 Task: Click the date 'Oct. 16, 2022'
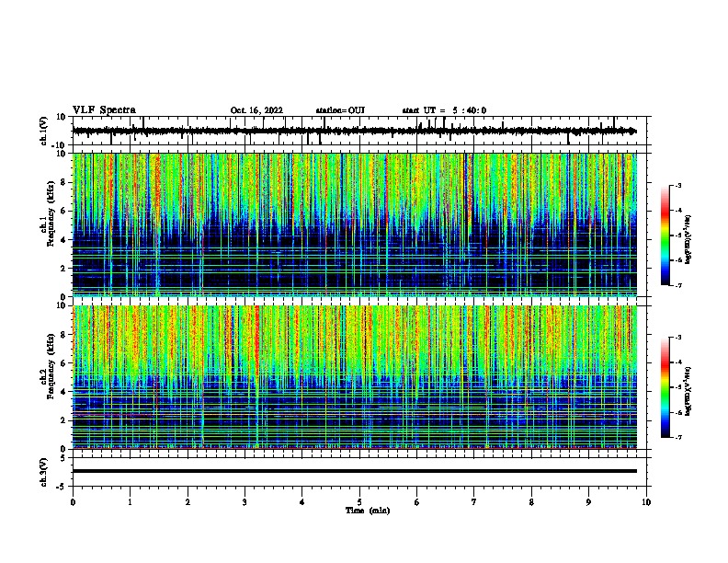pyautogui.click(x=256, y=110)
